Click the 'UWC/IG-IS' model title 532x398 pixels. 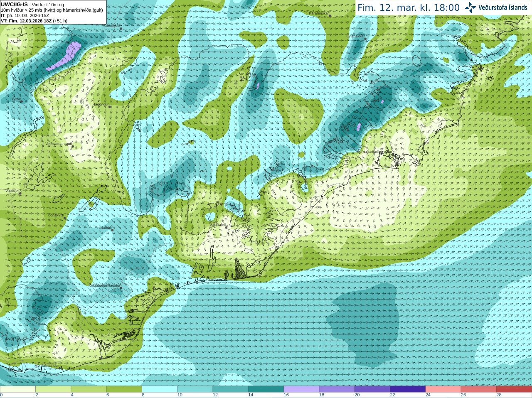14,5
